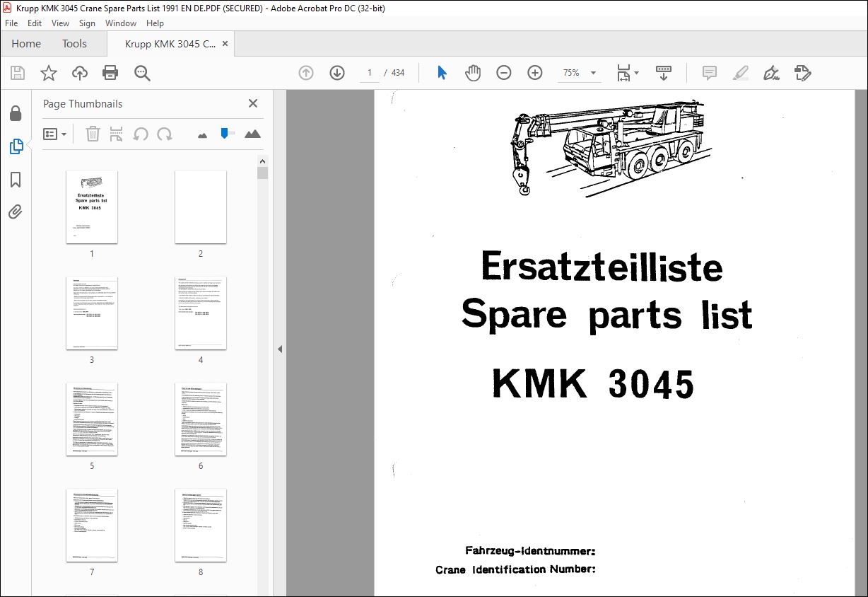Screen dimensions: 868x597
Task: Rotate page clockwise
Action: (x=165, y=134)
